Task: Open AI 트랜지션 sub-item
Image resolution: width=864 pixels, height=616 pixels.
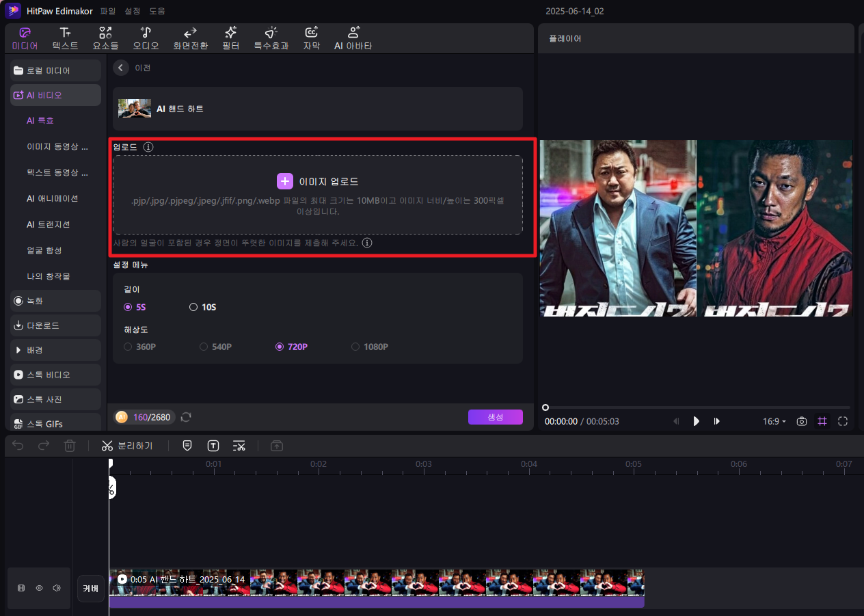Action: [x=49, y=224]
